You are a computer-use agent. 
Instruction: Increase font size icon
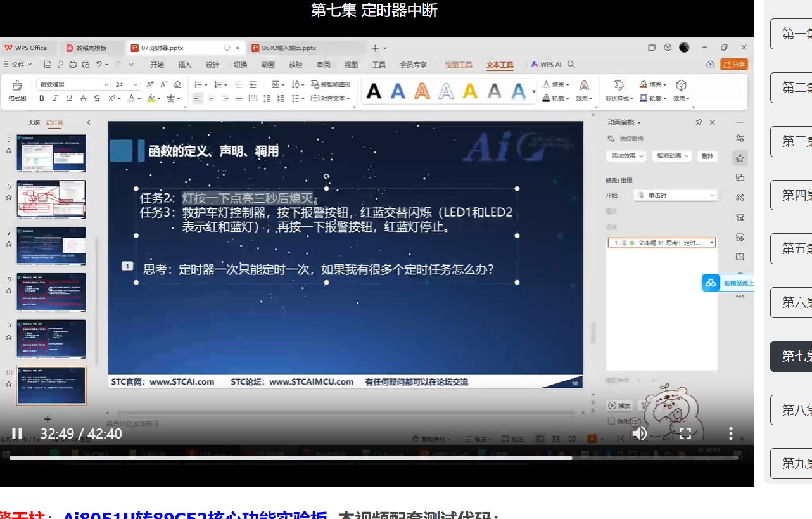[150, 84]
